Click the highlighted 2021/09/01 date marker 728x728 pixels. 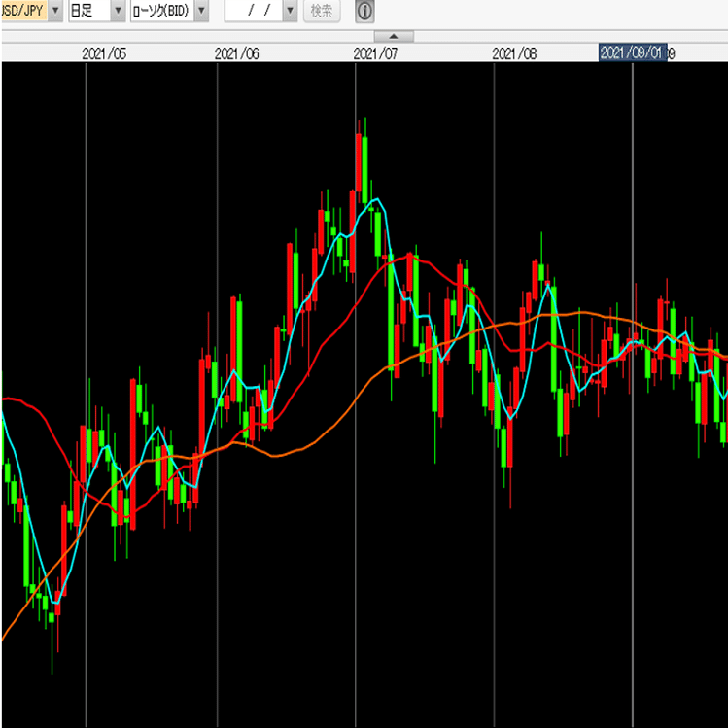[633, 52]
